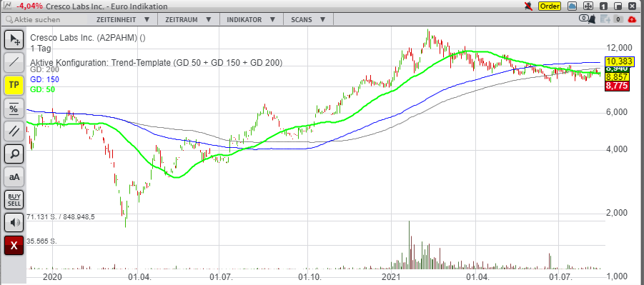Click the 12,000 price axis label
The height and width of the screenshot is (285, 644).
(620, 47)
